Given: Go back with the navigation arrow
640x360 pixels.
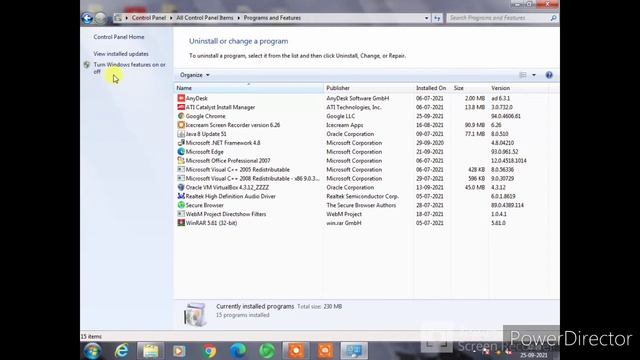Looking at the screenshot, I should point(87,18).
